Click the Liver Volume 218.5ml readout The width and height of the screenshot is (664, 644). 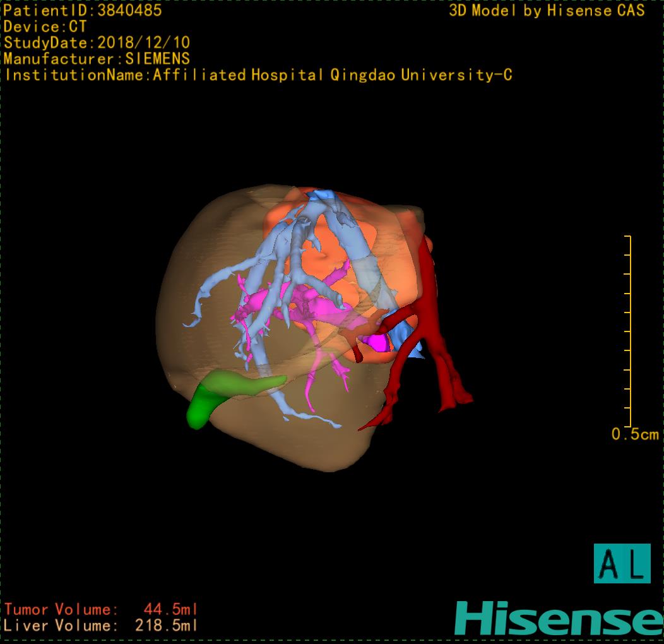click(x=101, y=626)
